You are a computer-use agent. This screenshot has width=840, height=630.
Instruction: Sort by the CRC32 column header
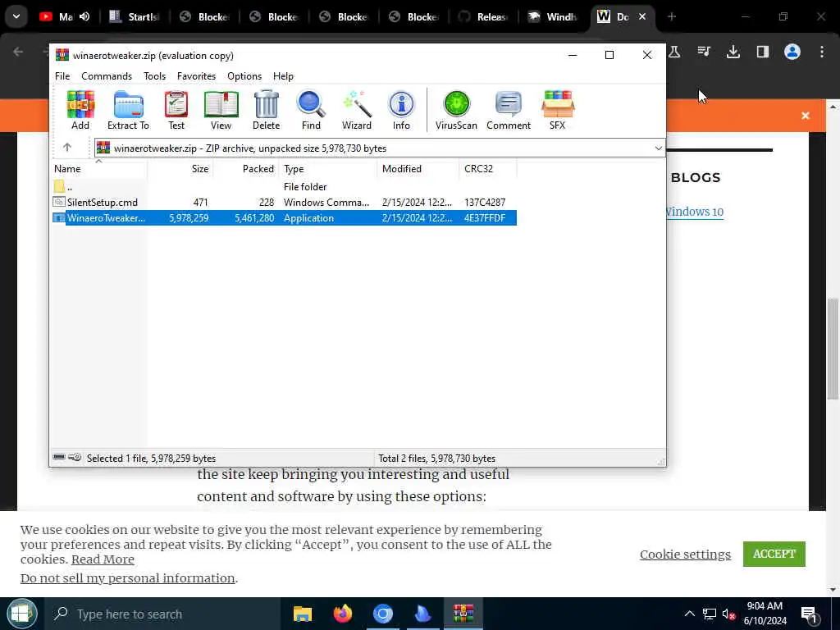tap(487, 169)
